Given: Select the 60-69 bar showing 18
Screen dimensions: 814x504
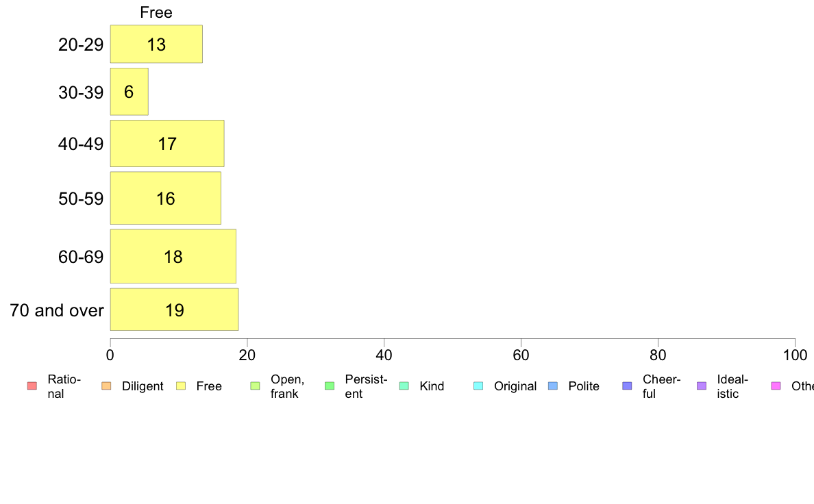Looking at the screenshot, I should 173,257.
